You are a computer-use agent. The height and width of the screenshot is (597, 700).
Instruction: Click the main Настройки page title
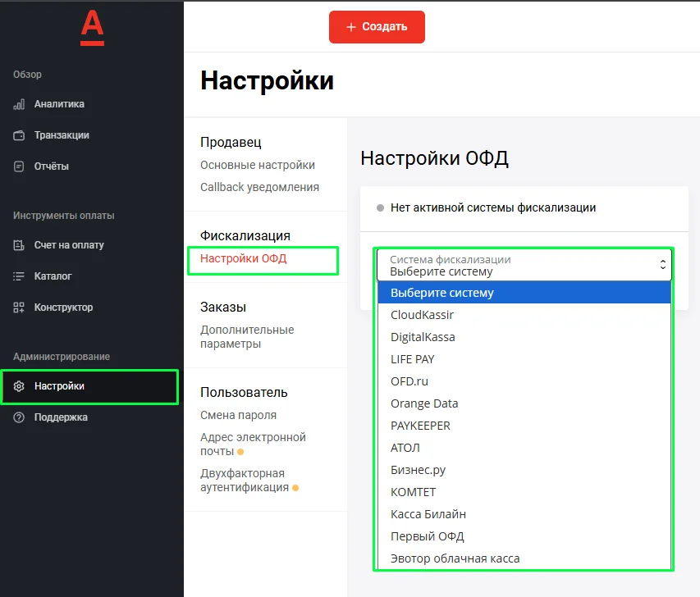pyautogui.click(x=267, y=80)
